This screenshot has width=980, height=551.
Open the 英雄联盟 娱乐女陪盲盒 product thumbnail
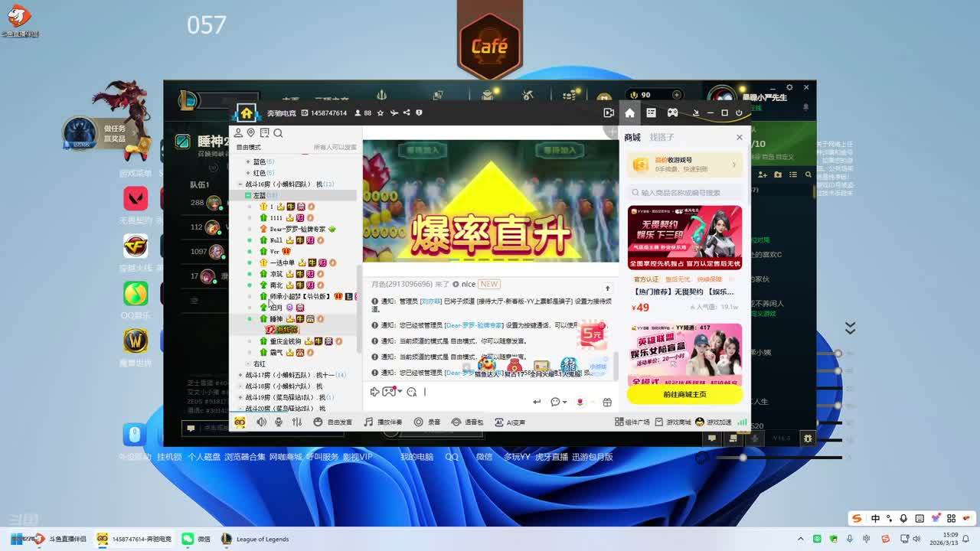[684, 354]
